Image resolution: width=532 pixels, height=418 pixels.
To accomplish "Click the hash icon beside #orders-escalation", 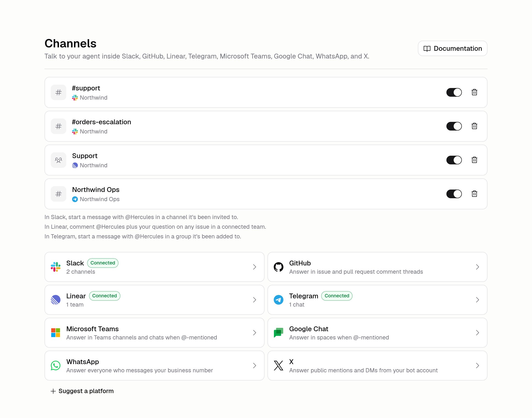I will 59,126.
